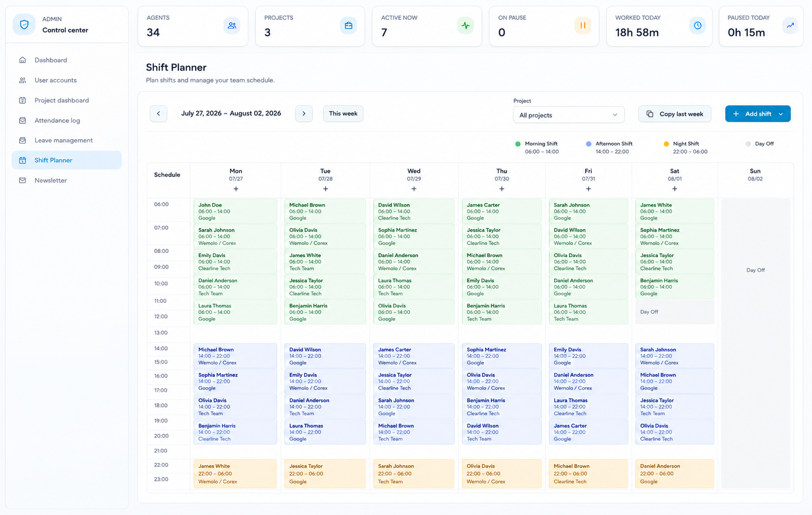The width and height of the screenshot is (812, 515).
Task: Click the orange Night Shift legend dot
Action: pos(666,144)
